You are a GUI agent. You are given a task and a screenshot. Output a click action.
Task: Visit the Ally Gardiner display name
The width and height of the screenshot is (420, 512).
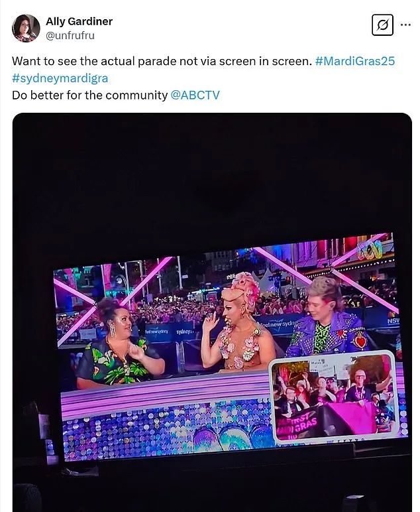click(x=79, y=21)
